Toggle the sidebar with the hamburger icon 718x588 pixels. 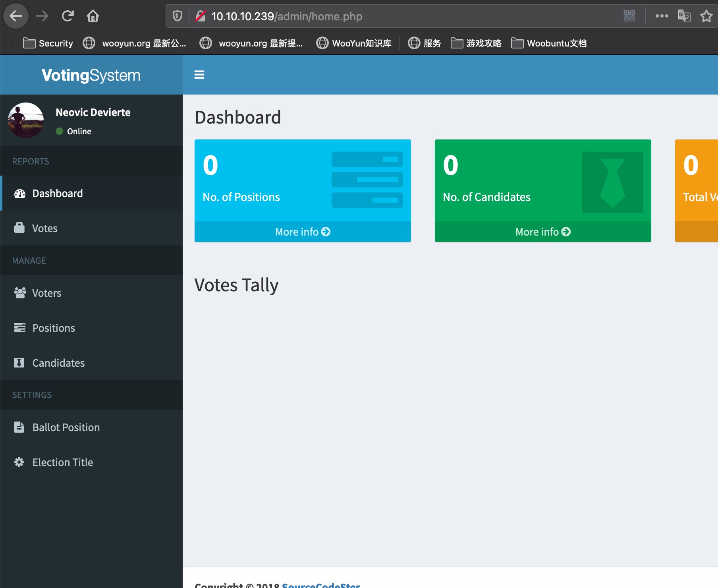coord(199,75)
